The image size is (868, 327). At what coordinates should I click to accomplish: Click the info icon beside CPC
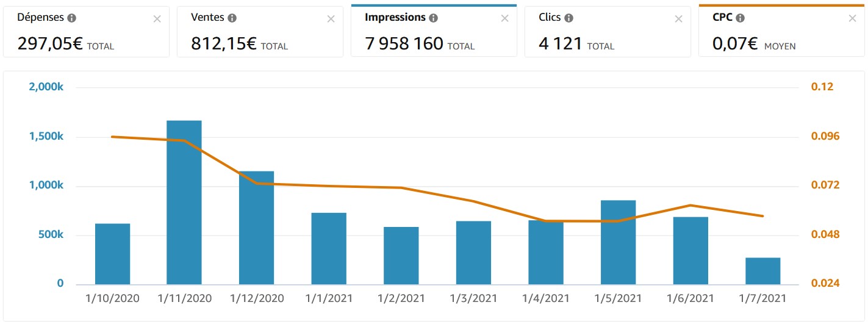740,18
